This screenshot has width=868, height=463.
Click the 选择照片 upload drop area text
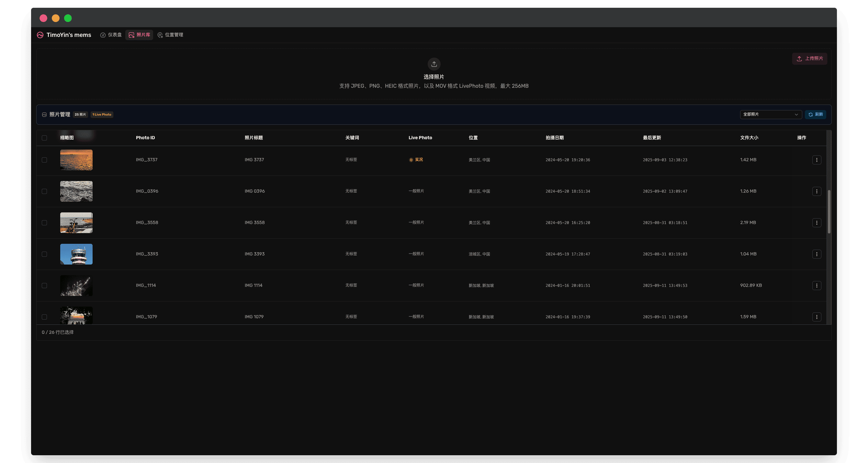click(434, 77)
